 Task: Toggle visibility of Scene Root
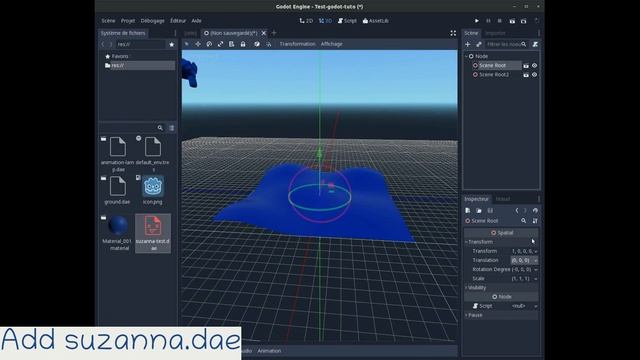pos(534,66)
